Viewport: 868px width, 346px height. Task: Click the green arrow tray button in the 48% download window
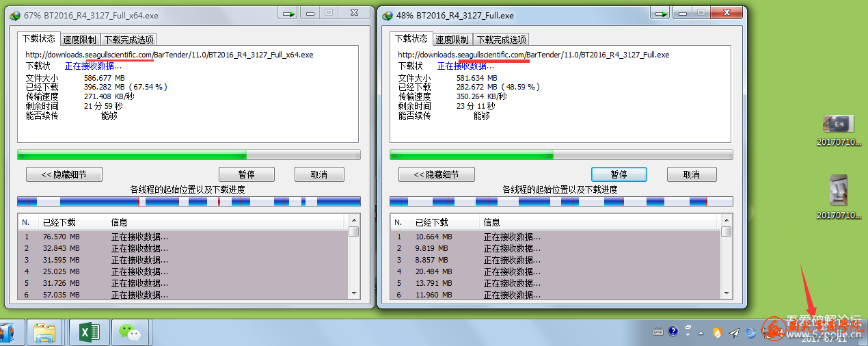tap(661, 13)
